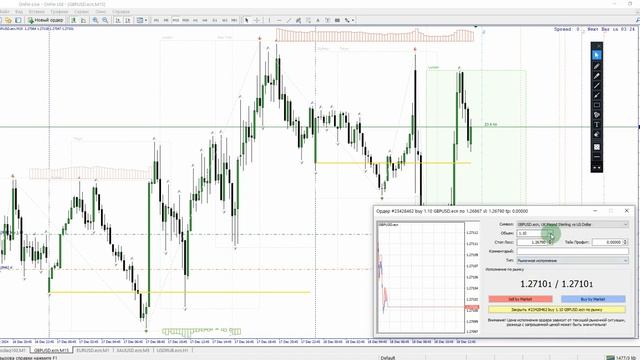Open the new chart icon at the toolbar's start

coord(1,20)
